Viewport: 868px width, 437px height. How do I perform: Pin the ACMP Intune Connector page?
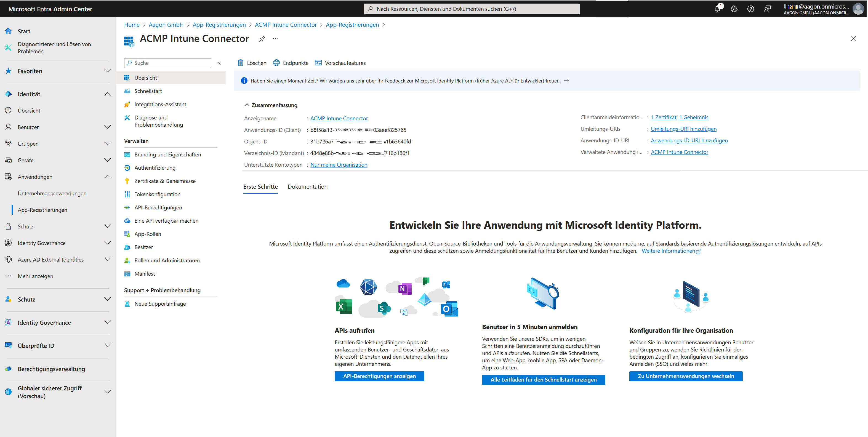point(262,39)
